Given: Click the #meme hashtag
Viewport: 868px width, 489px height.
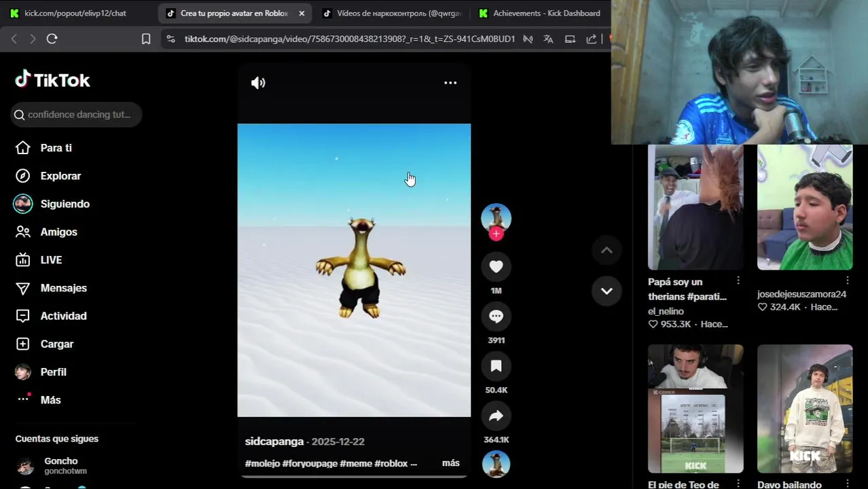Looking at the screenshot, I should (355, 463).
